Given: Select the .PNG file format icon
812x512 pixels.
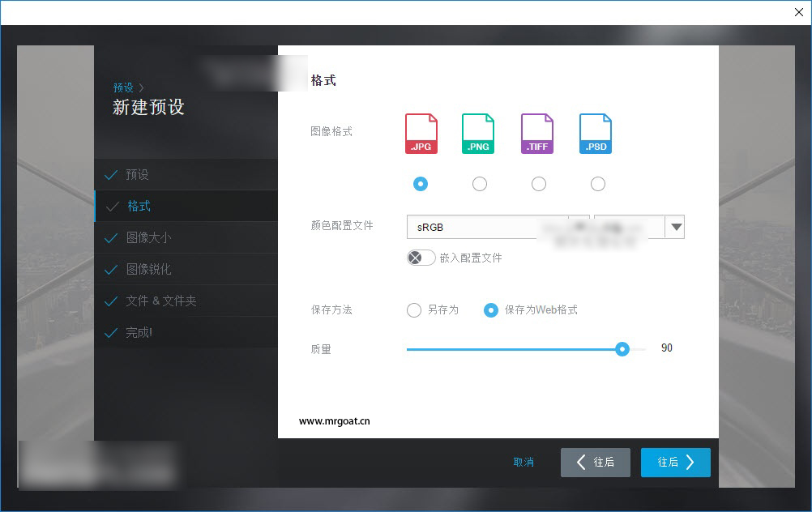Looking at the screenshot, I should 479,132.
